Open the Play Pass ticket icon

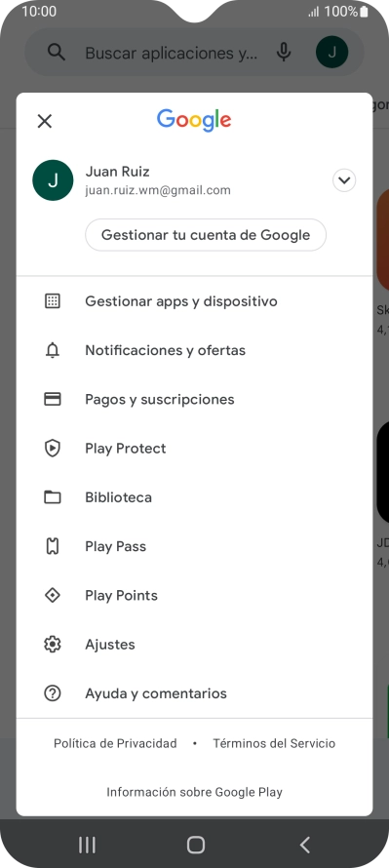pyautogui.click(x=53, y=546)
